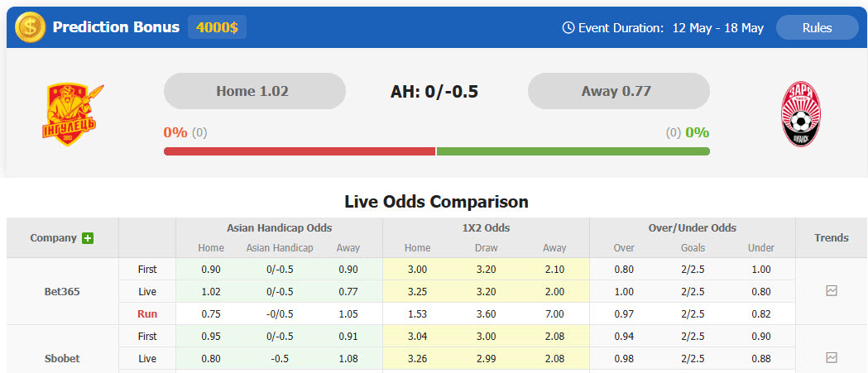
Task: Click the 1X2 Odds column header
Action: click(486, 227)
